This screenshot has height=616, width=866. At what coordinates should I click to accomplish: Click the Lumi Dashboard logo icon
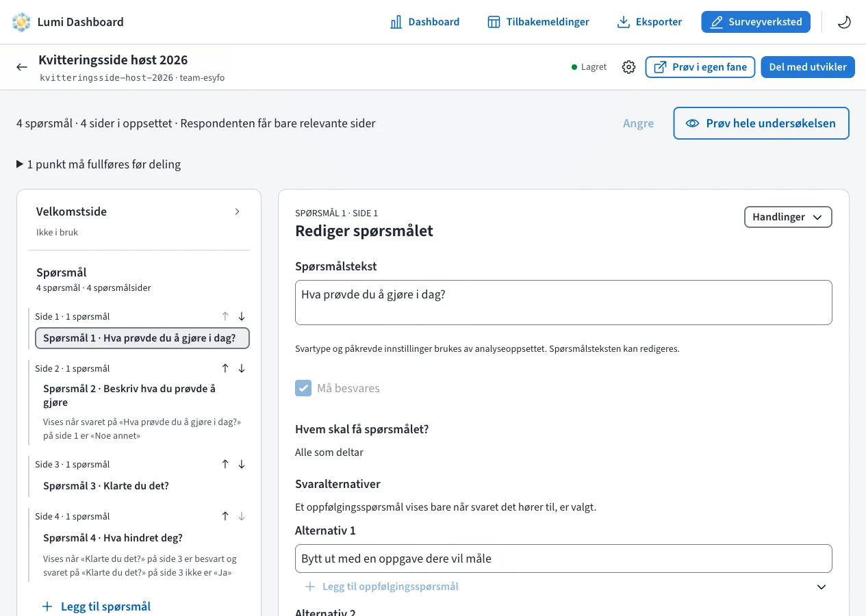[22, 22]
